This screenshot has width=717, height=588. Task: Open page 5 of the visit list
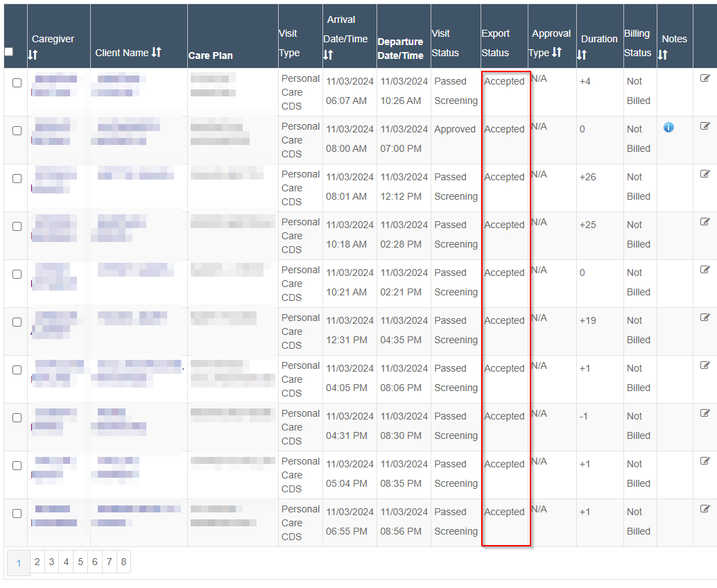coord(80,562)
